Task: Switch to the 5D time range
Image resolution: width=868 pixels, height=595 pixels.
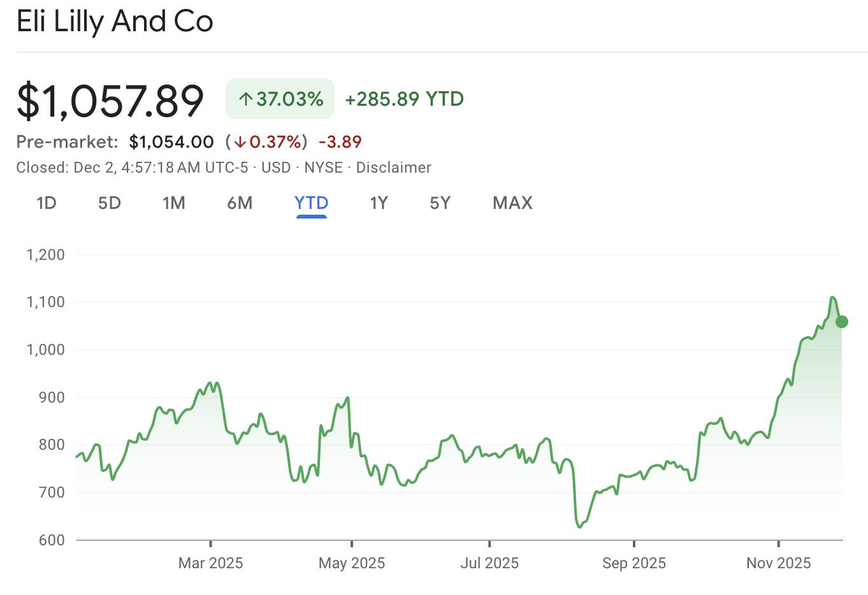Action: point(108,203)
